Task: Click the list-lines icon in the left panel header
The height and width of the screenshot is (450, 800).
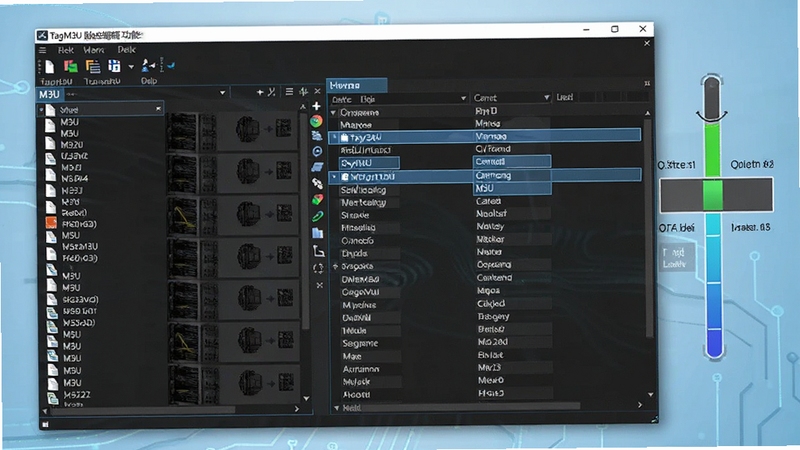Action: [289, 91]
